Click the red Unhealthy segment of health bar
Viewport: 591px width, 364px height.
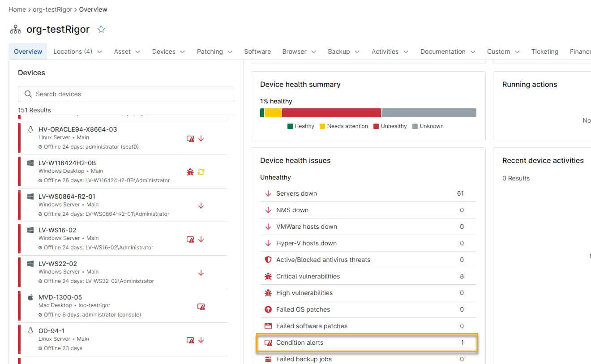coord(331,113)
